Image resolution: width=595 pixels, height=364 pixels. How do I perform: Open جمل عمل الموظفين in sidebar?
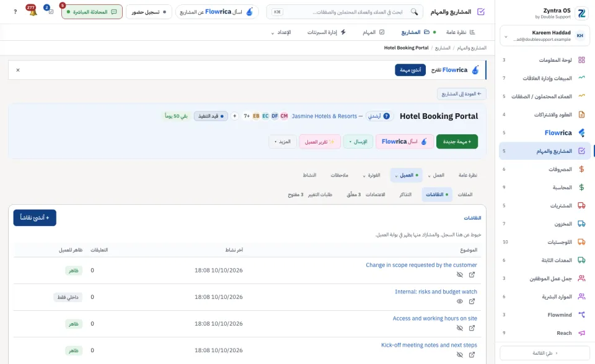click(545, 279)
